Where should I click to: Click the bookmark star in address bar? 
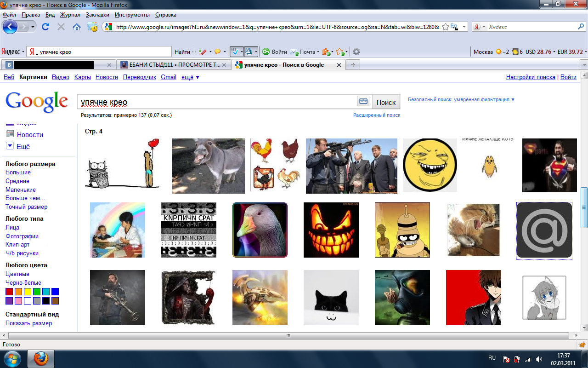click(445, 27)
